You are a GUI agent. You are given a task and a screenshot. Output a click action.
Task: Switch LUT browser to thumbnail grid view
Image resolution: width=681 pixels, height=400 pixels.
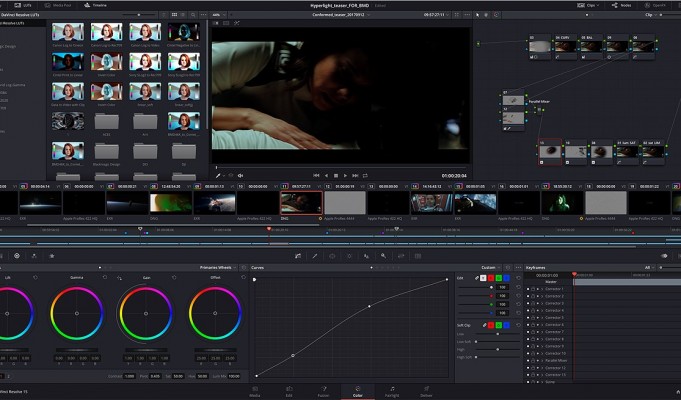(x=174, y=15)
